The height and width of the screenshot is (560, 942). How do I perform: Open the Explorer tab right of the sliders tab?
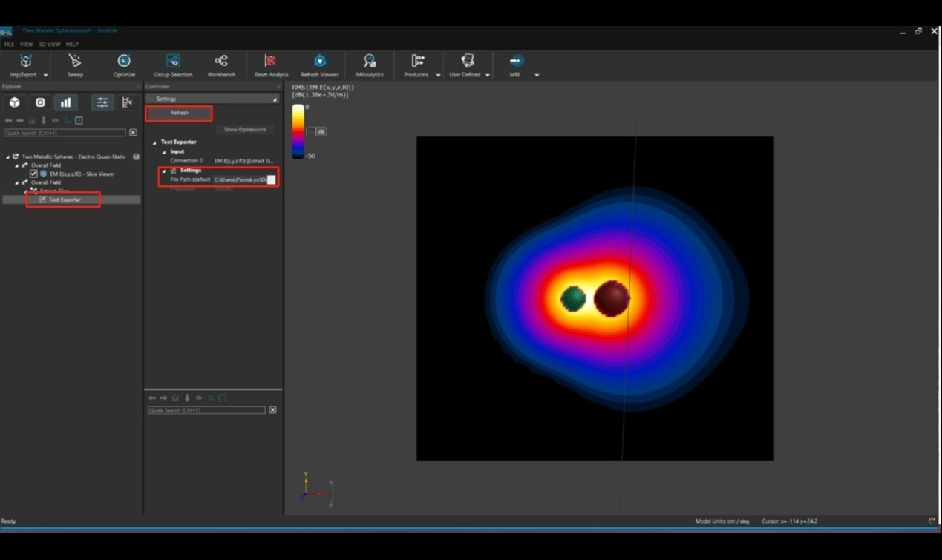click(128, 102)
